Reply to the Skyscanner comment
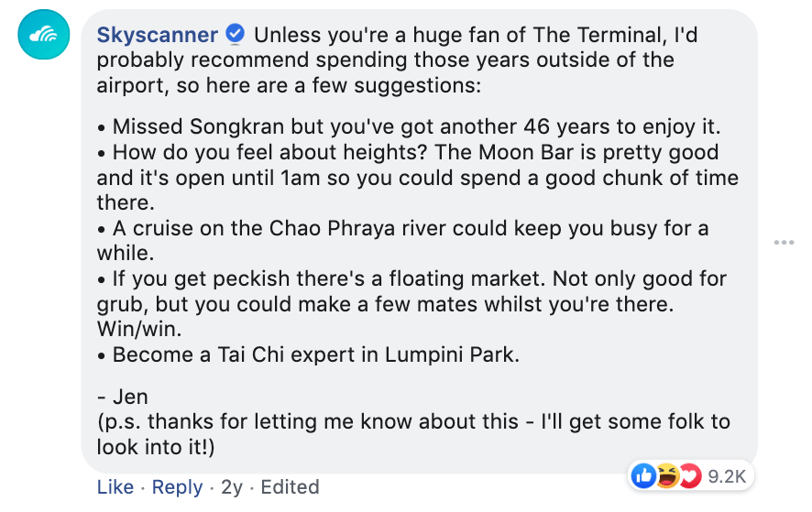 tap(178, 487)
